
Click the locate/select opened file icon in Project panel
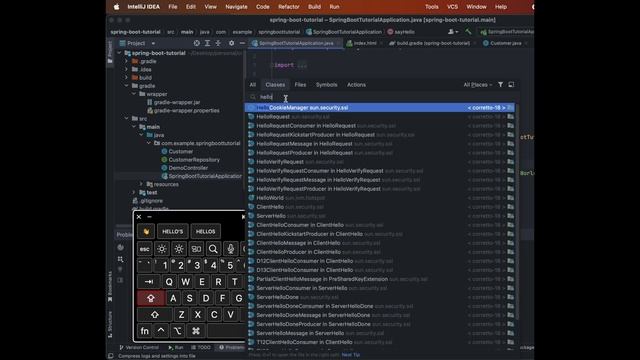pos(197,43)
